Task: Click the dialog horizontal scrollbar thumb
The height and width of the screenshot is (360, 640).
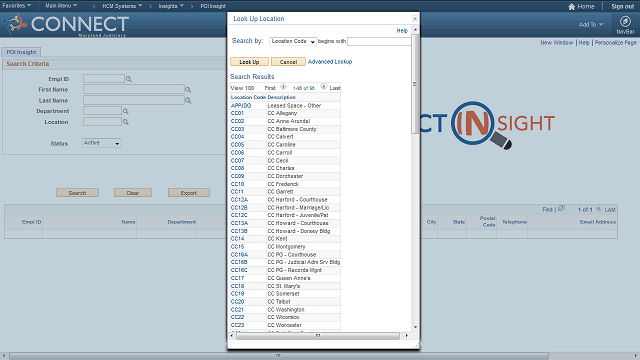Action: point(318,336)
